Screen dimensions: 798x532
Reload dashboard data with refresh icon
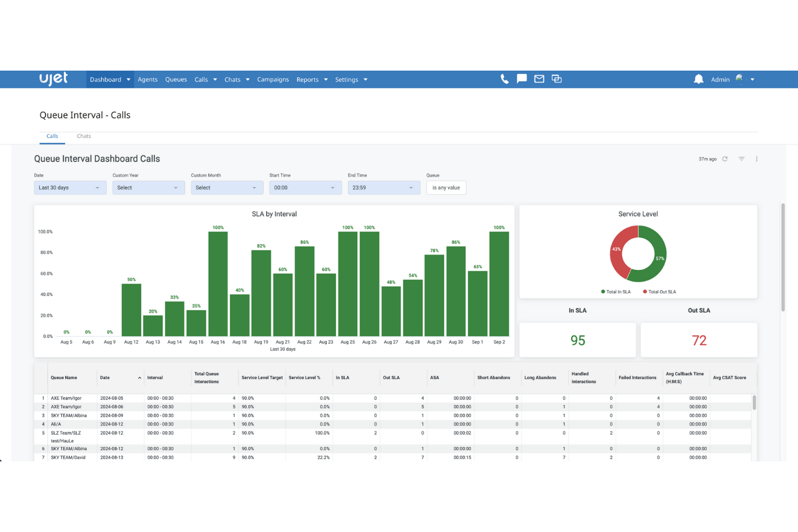point(725,159)
